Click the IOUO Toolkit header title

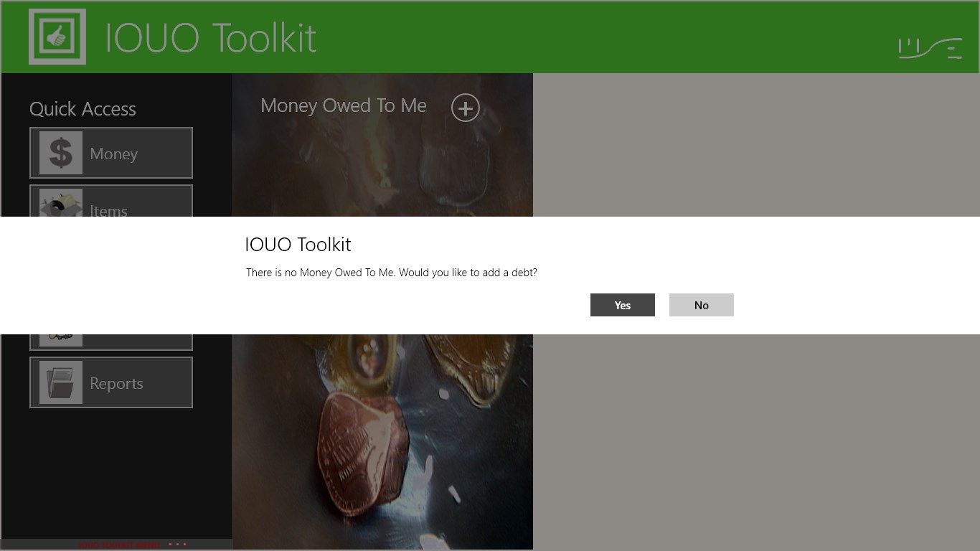tap(211, 38)
